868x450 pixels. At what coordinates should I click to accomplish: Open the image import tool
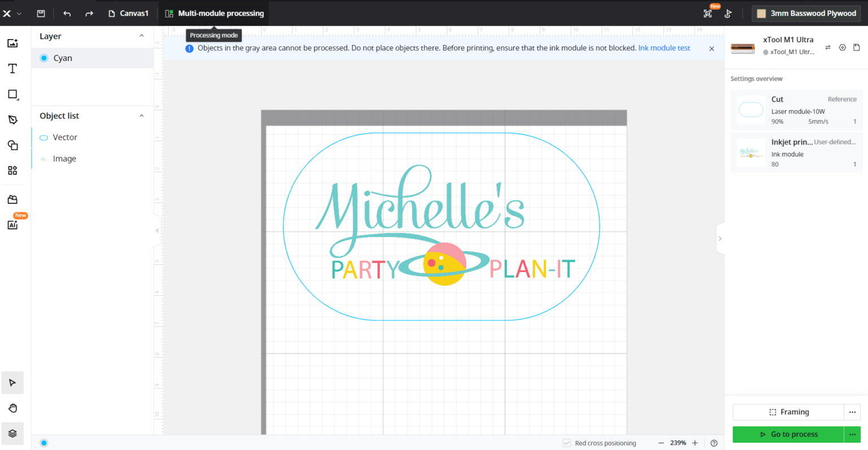point(12,43)
